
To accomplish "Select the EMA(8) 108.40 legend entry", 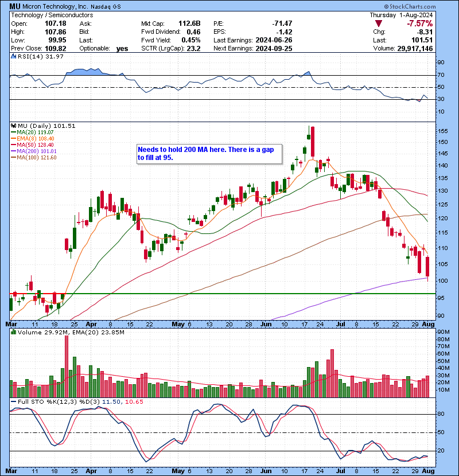I will point(33,139).
